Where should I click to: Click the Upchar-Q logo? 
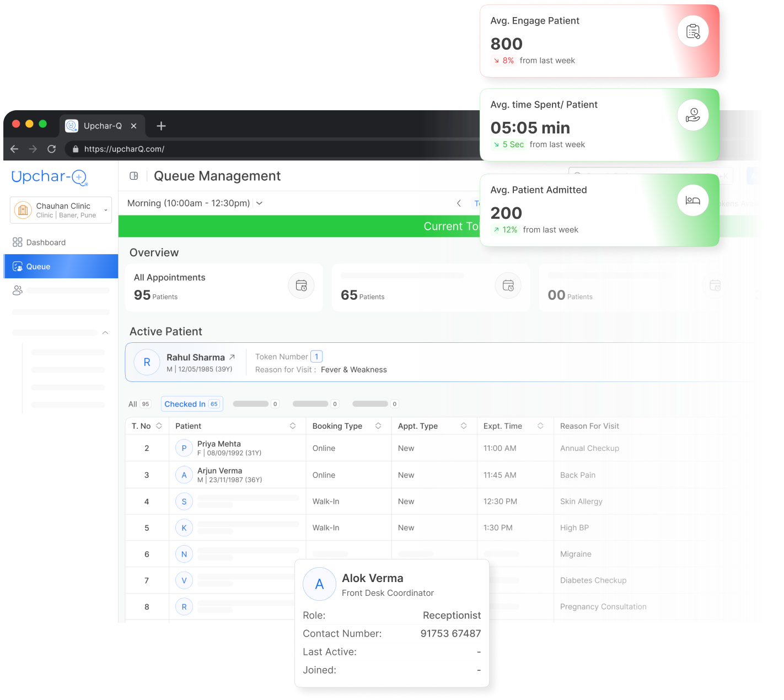pyautogui.click(x=50, y=177)
